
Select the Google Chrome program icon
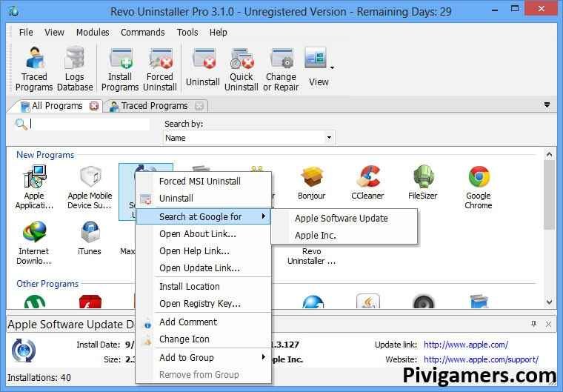[x=479, y=185]
